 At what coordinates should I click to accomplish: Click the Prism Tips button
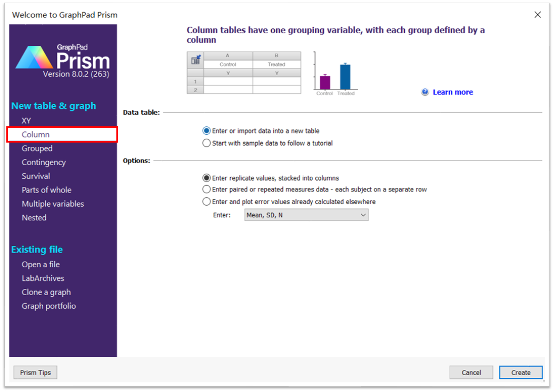[35, 373]
